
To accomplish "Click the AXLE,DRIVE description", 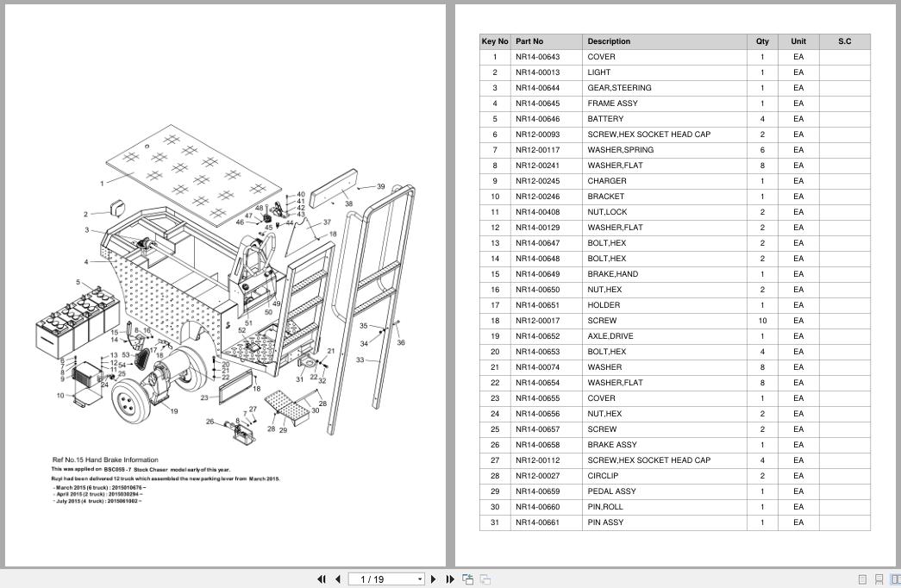I will click(610, 336).
